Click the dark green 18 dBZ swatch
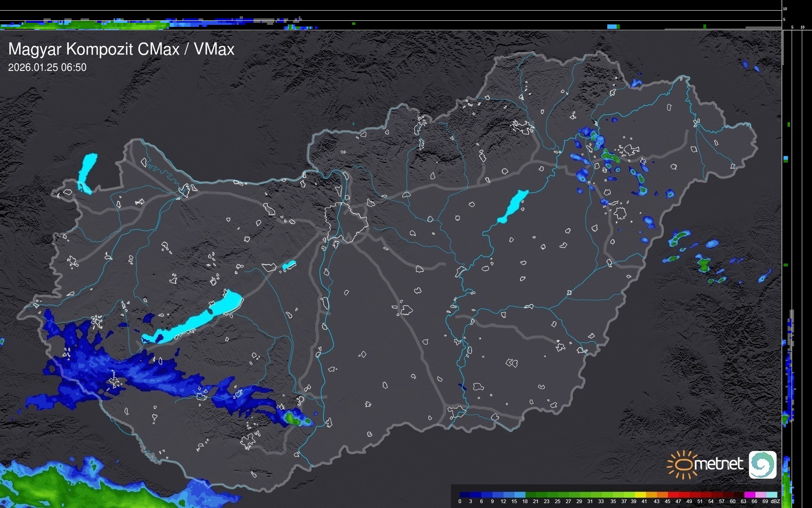The image size is (812, 508). point(530,495)
